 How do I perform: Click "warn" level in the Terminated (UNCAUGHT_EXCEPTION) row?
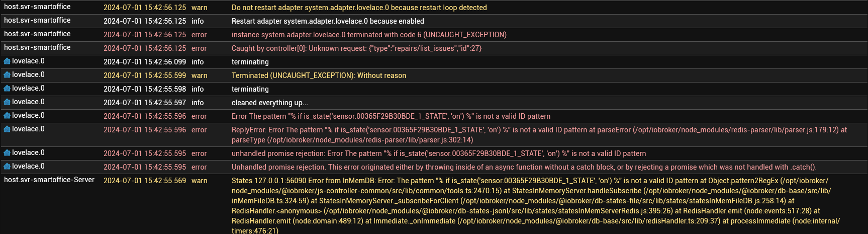[x=199, y=75]
